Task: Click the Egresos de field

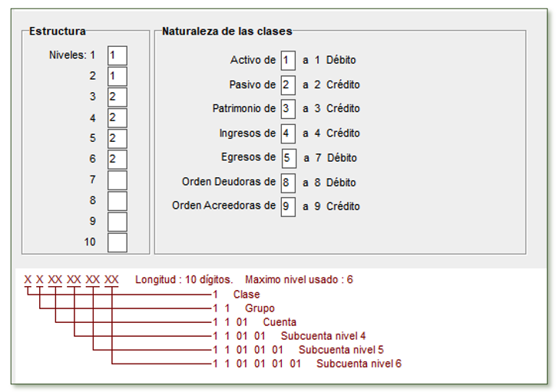Action: click(288, 158)
